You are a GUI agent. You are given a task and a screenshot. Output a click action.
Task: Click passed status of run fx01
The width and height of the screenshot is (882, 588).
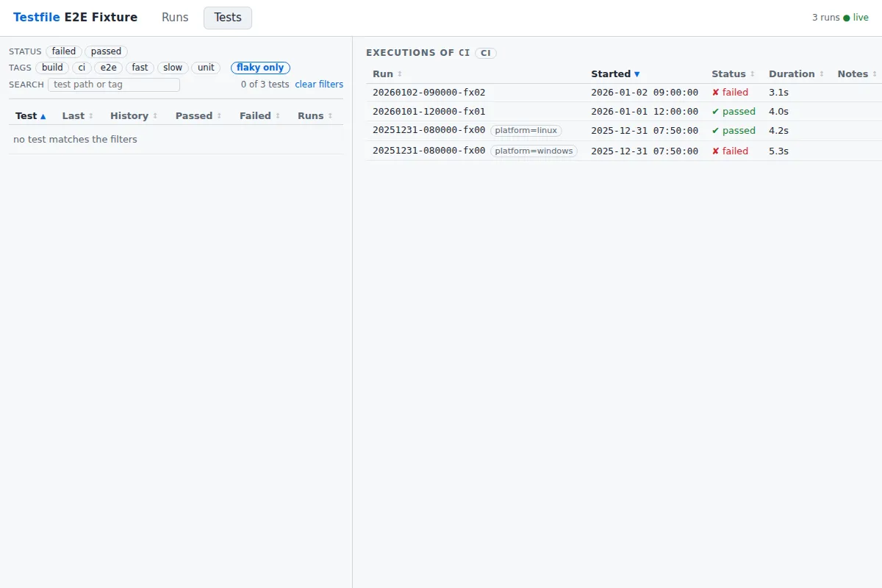coord(734,112)
